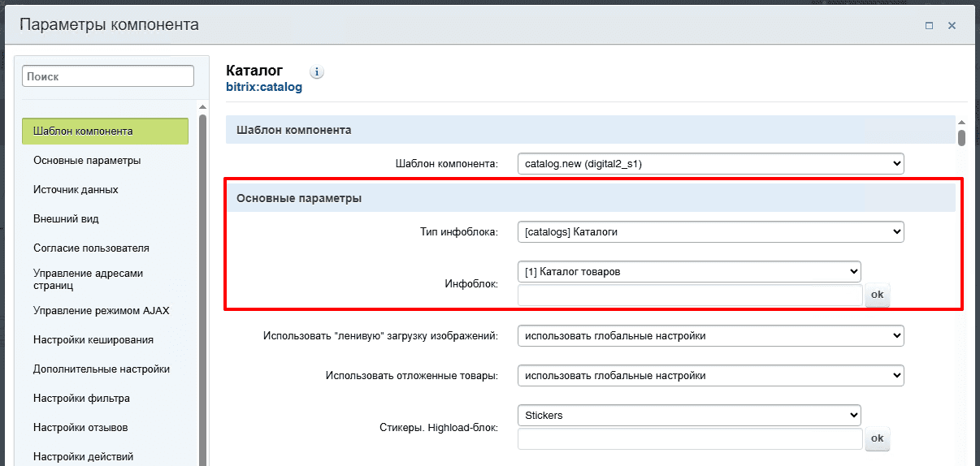
Task: Click the Поиск search field
Action: [108, 76]
